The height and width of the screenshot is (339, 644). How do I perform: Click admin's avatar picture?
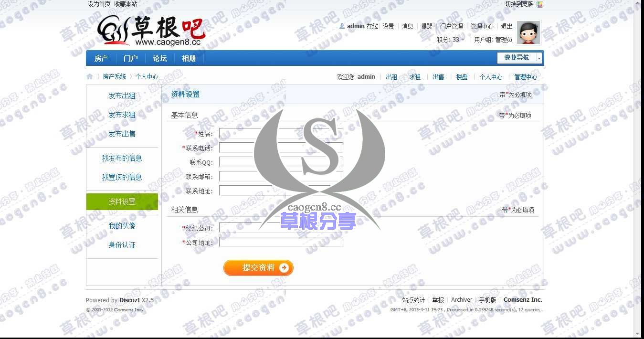528,32
